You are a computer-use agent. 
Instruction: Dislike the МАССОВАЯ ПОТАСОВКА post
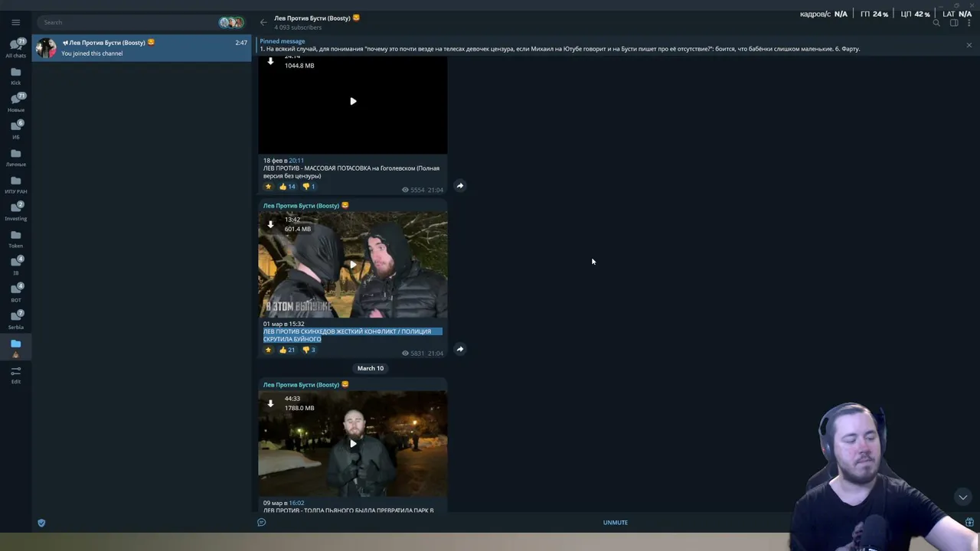[x=309, y=186]
